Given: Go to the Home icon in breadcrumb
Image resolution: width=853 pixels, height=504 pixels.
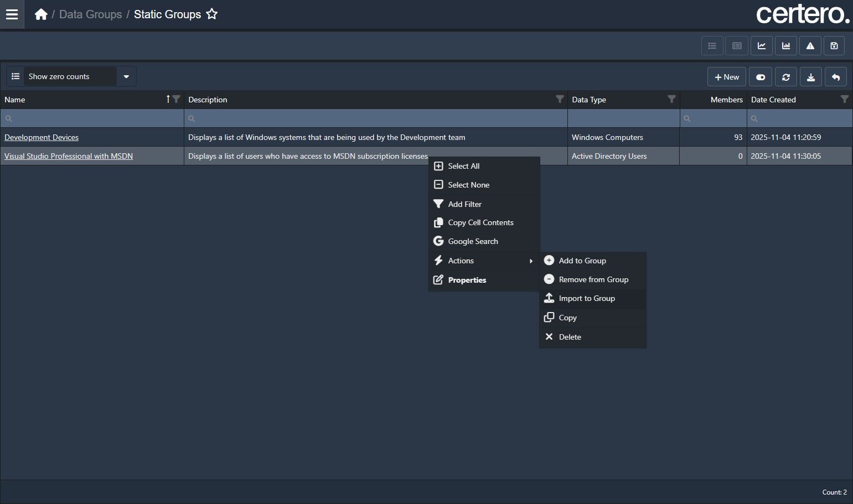Looking at the screenshot, I should coord(41,14).
